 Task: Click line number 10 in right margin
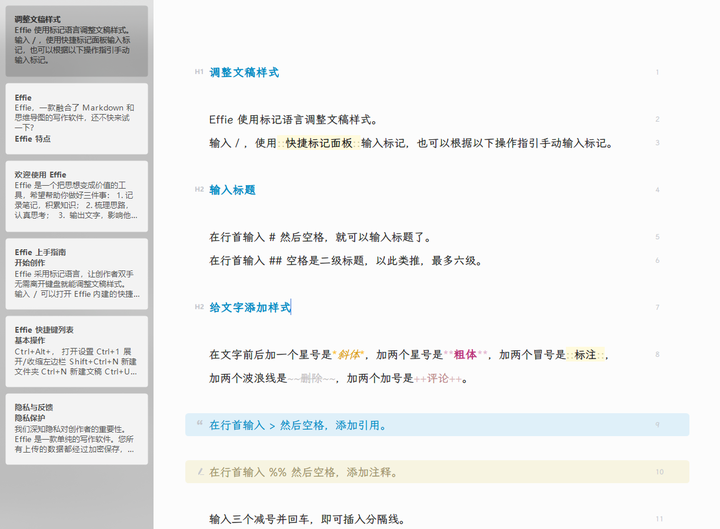(x=659, y=472)
